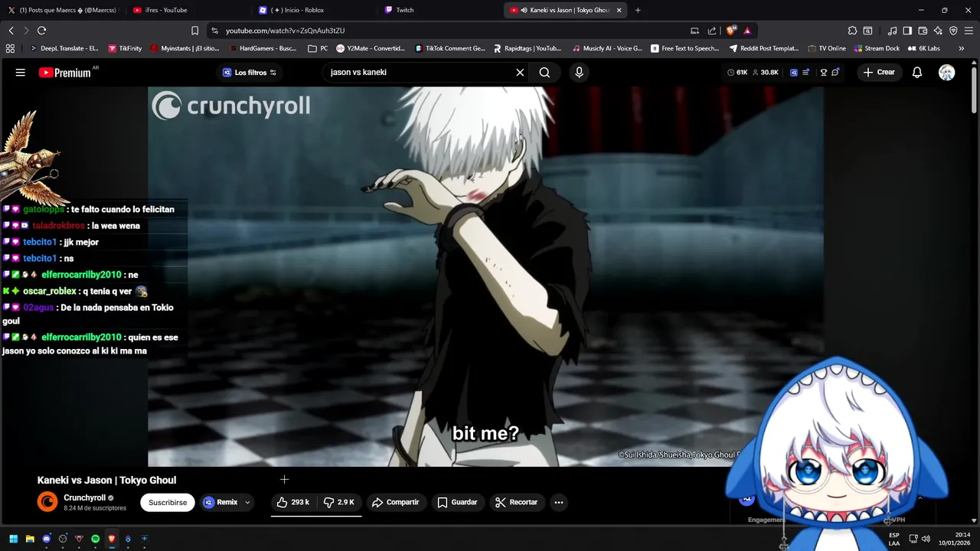Open Los filtros extension filter
980x551 pixels.
250,73
